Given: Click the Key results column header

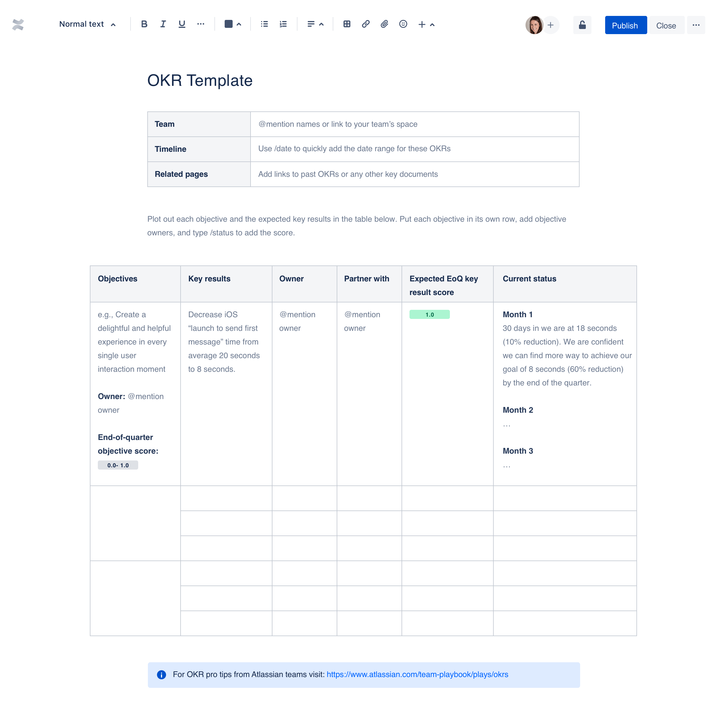Looking at the screenshot, I should (x=226, y=284).
